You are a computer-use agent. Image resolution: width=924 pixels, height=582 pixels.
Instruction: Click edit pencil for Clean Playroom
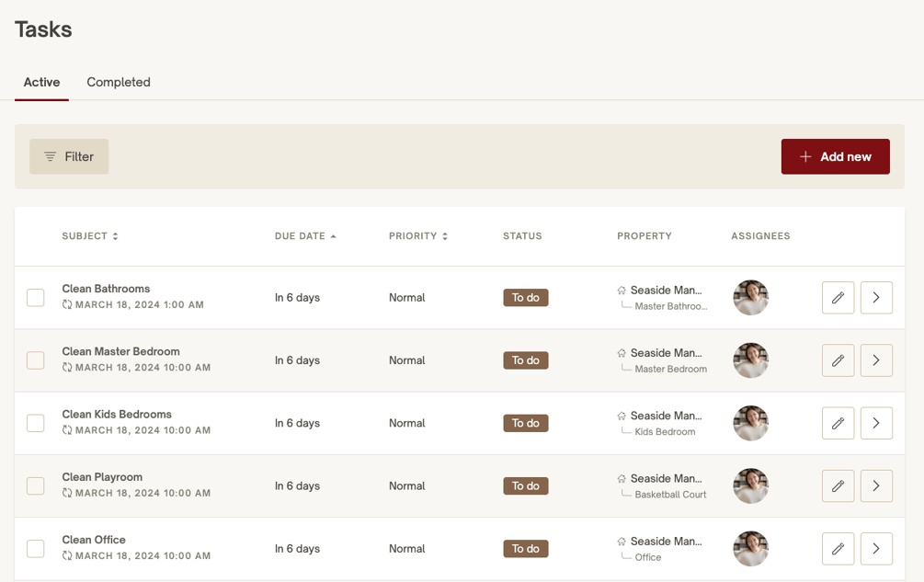(x=838, y=486)
